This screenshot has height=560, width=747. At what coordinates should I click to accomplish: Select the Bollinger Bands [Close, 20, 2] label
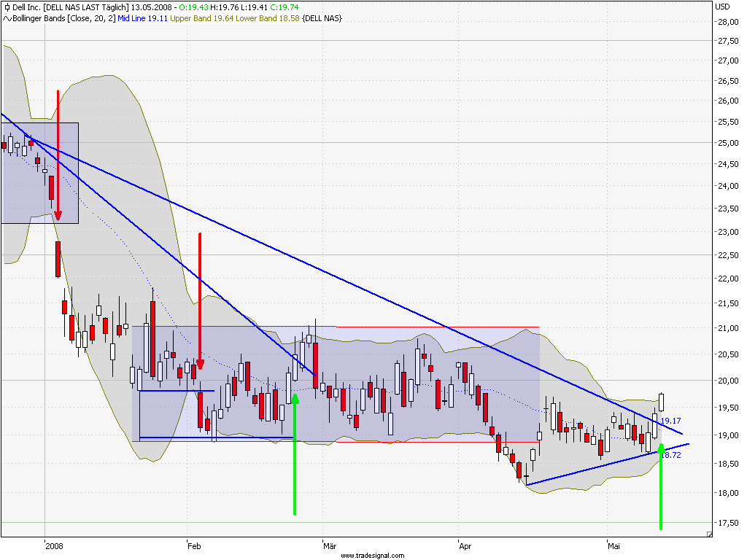click(x=64, y=18)
